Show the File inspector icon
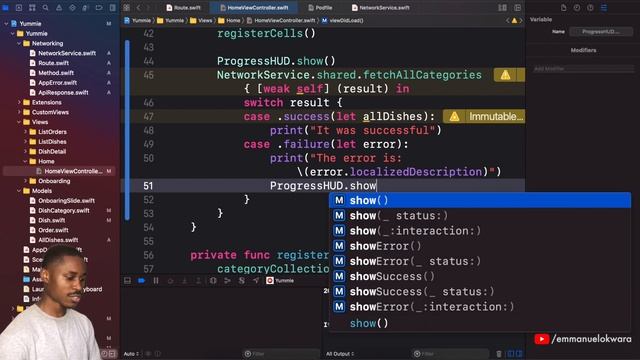Screen dimensions: 640x360 tap(563, 8)
